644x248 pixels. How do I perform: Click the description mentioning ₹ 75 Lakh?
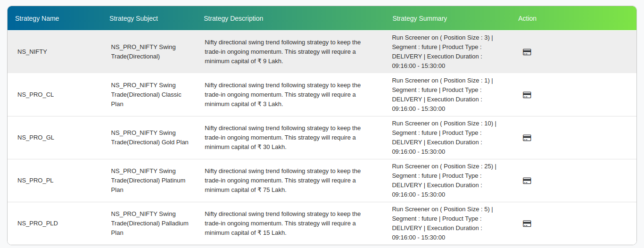(x=282, y=181)
